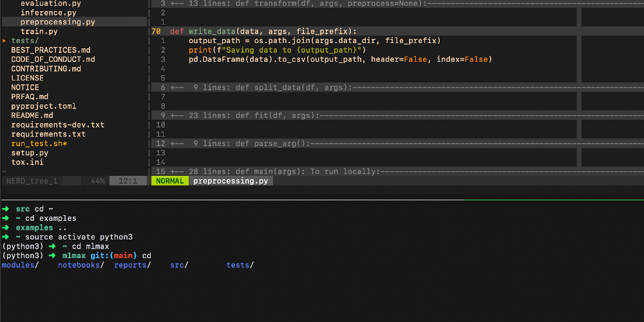Open CODE_OF_CONDUCT.md file

[53, 59]
